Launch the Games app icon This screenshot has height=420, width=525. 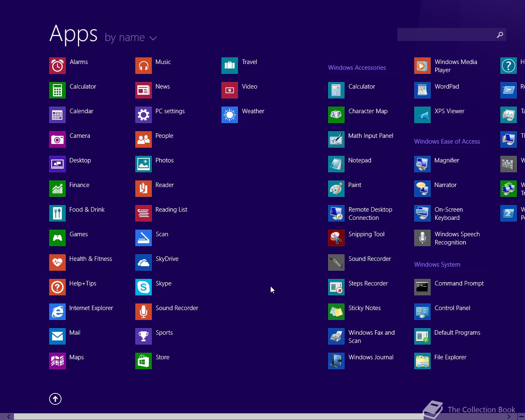click(x=57, y=238)
